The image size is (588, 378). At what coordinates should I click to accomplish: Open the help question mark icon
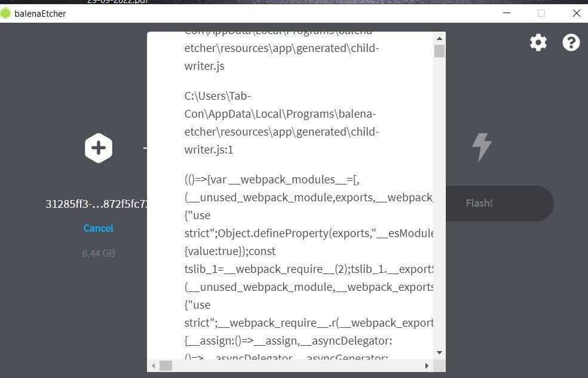[571, 42]
